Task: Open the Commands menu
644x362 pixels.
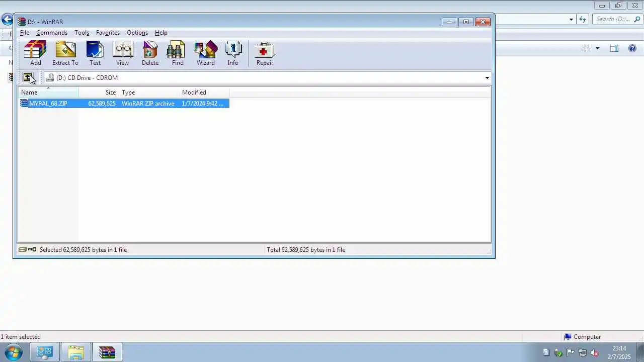Action: pos(52,33)
